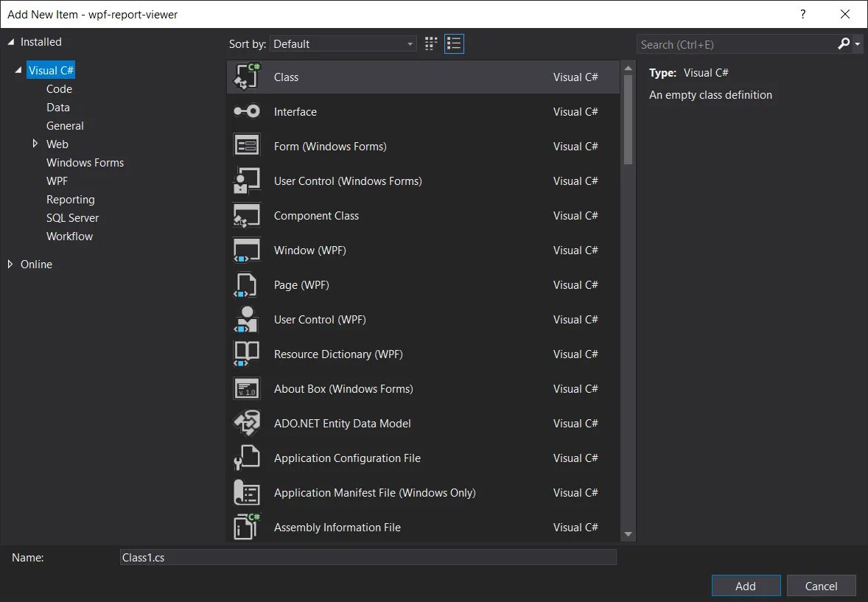Select the Interface template icon
The height and width of the screenshot is (602, 868).
247,111
